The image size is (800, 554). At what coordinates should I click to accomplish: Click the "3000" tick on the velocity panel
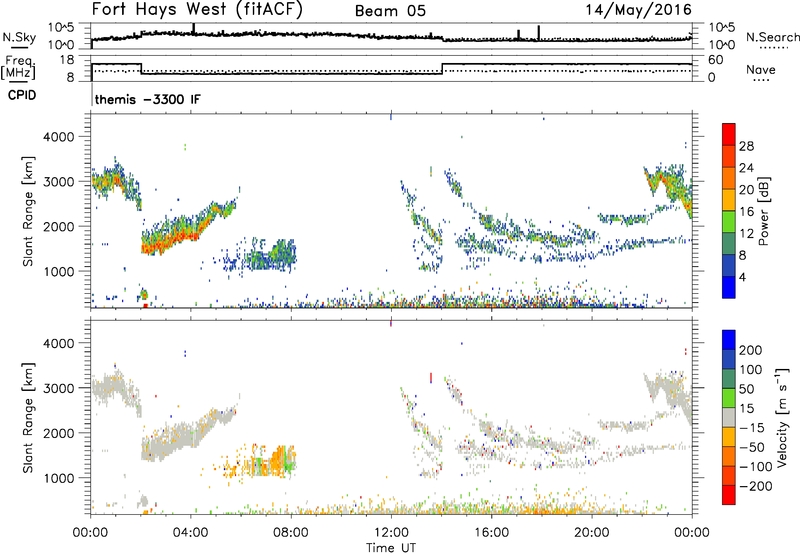pos(58,388)
